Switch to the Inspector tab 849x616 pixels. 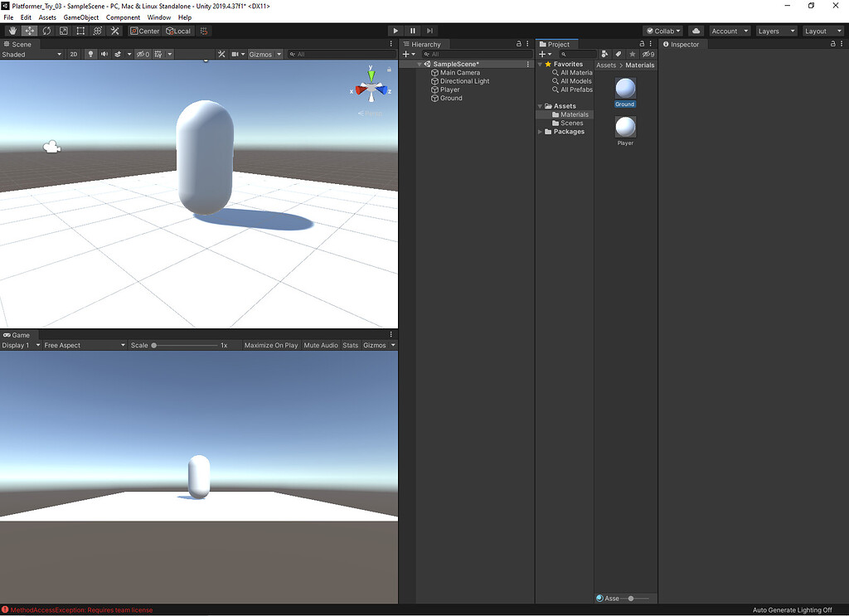coord(683,44)
